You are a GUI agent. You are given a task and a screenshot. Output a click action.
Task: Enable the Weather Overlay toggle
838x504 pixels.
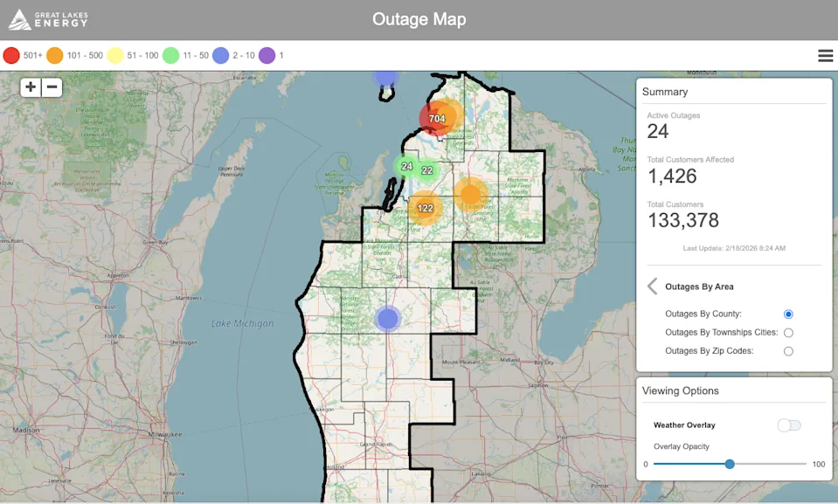(788, 425)
